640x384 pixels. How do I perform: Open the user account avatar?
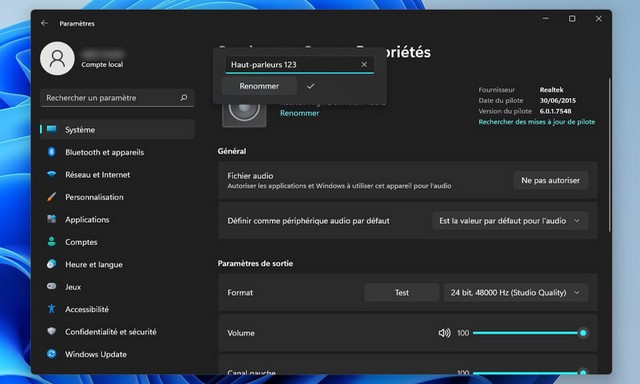(58, 58)
